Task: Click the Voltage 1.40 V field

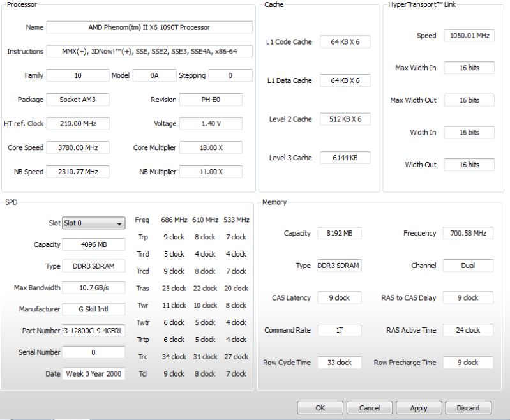Action: point(211,124)
